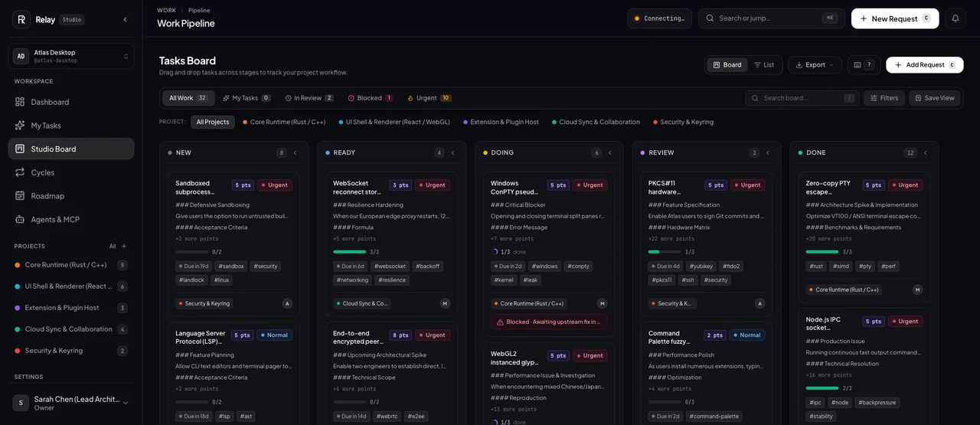Open Sarah Chen user menu
Viewport: 980px width, 425px height.
[x=71, y=403]
